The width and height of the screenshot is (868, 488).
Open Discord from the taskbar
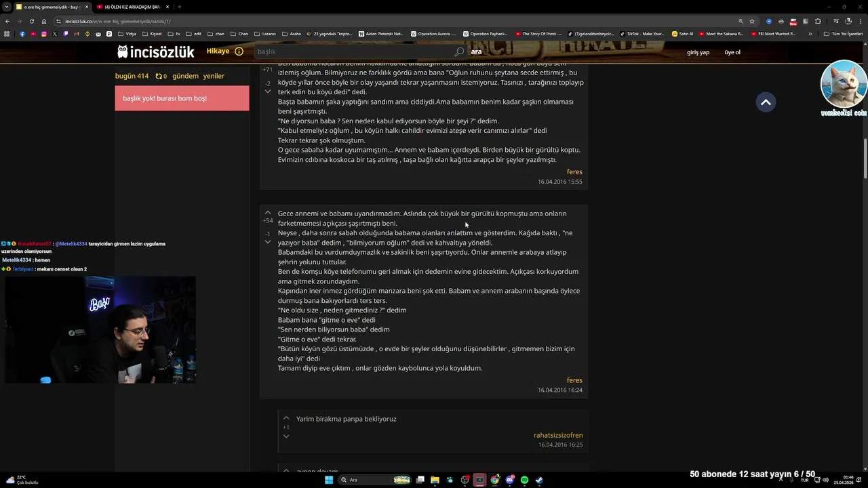(x=510, y=480)
